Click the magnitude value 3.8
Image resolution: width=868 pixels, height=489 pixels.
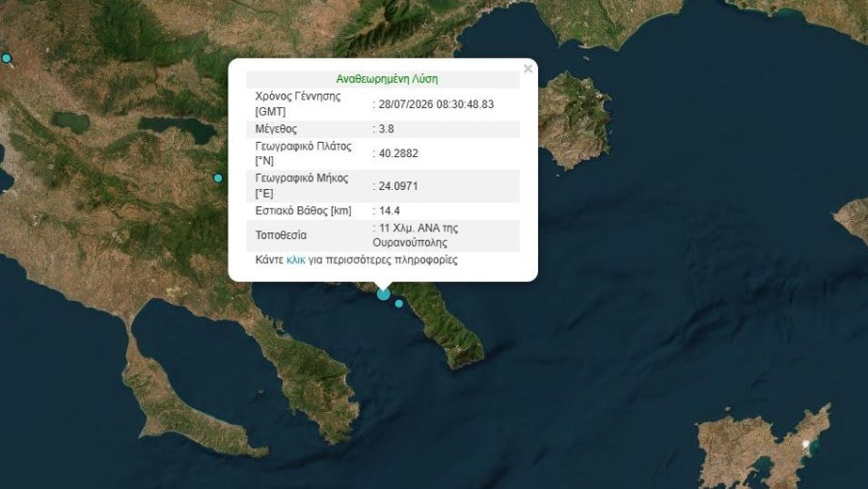pos(386,129)
